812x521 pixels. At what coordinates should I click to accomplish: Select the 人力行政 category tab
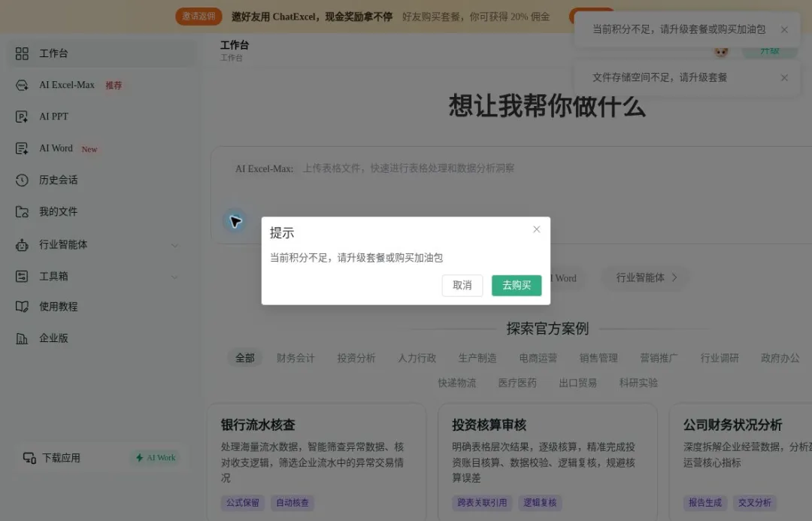click(x=417, y=358)
